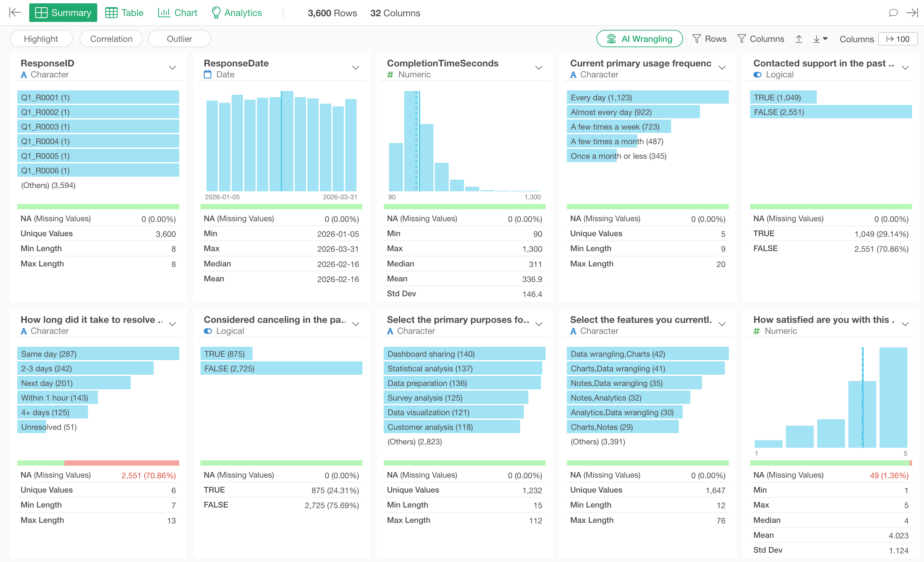Select the 'Almost every day (922)' bar

click(633, 112)
